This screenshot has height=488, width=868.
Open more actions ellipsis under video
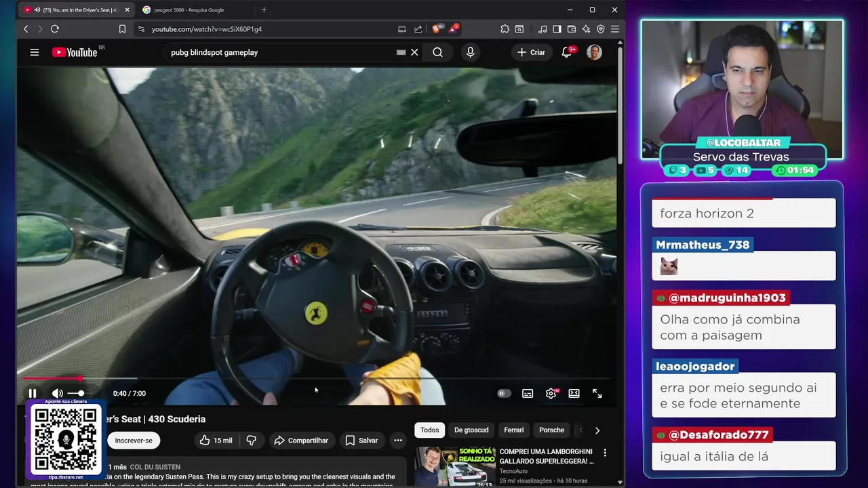pos(398,441)
